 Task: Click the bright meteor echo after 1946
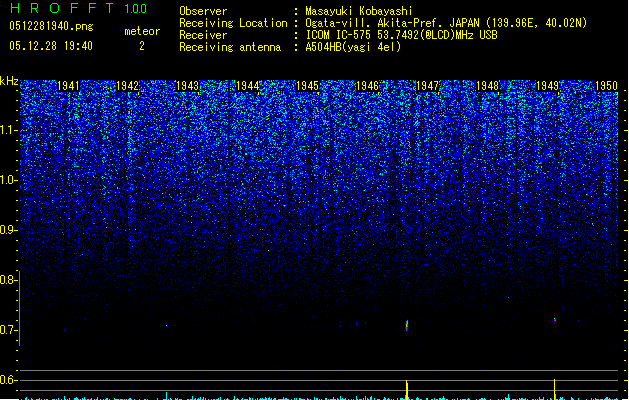(x=407, y=325)
